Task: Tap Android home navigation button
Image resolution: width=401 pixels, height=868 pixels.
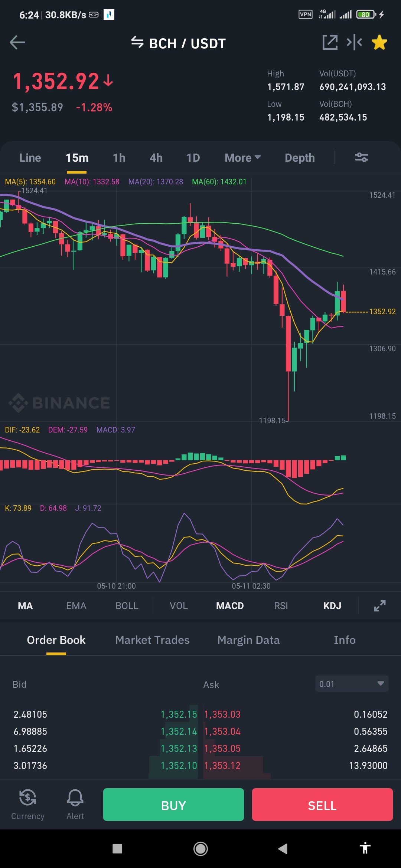Action: click(x=200, y=848)
